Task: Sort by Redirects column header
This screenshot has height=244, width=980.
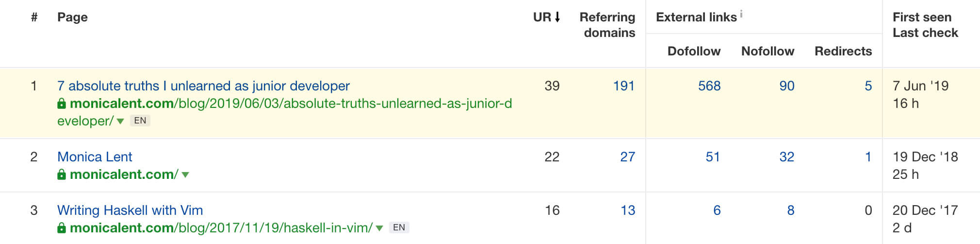Action: 843,51
